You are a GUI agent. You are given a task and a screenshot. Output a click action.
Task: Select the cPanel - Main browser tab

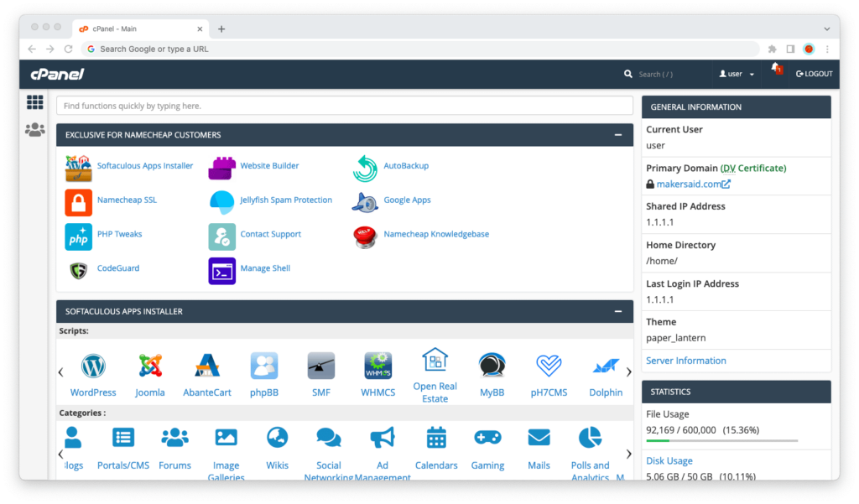140,29
